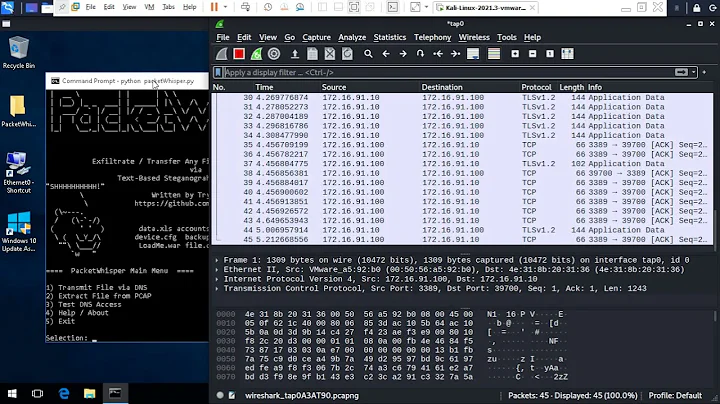Screen dimensions: 720x404
Task: Go to a specific packet with curved arrow icon
Action: point(420,54)
